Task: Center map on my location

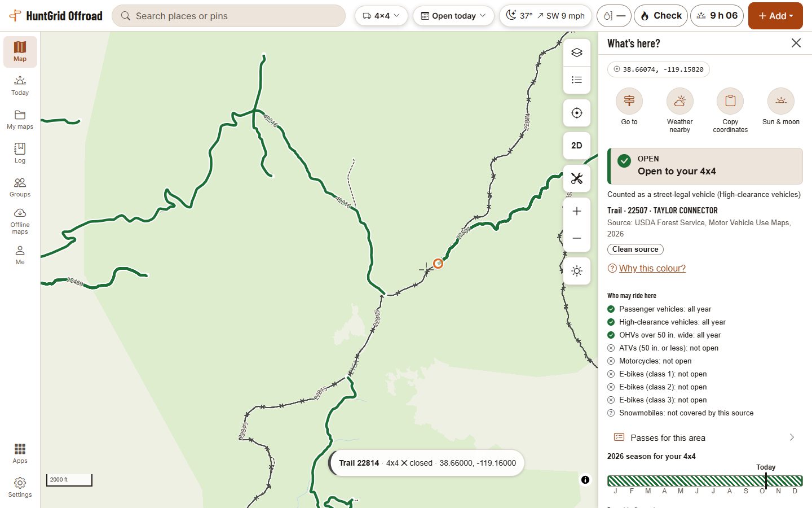Action: [576, 113]
